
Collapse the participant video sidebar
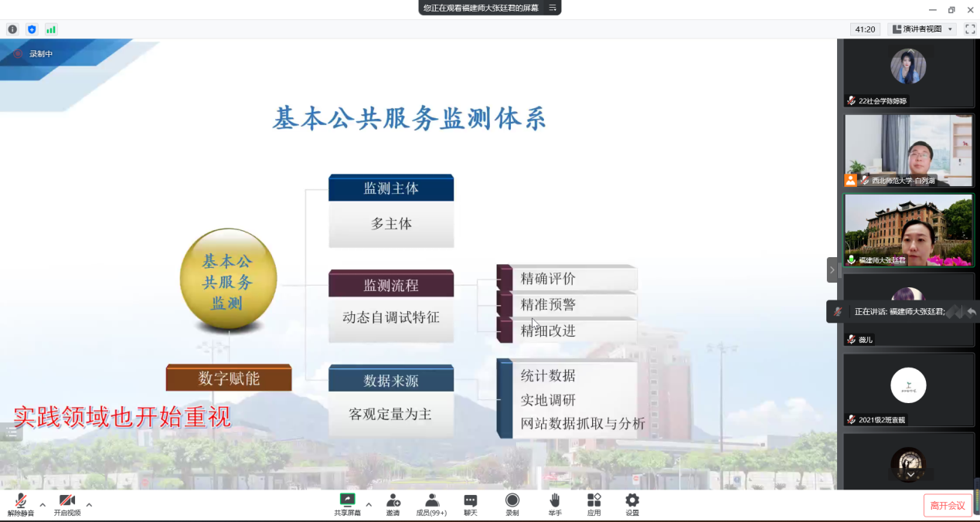(x=832, y=269)
